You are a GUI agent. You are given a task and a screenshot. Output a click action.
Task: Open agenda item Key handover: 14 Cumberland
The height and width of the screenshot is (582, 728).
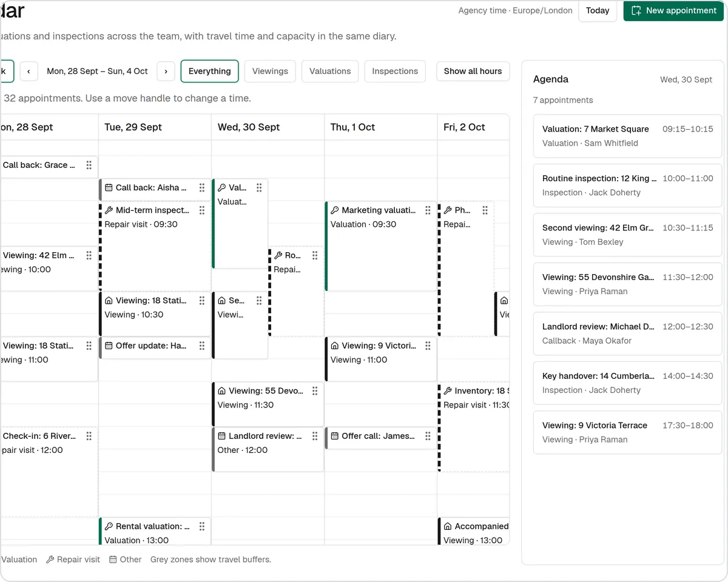pyautogui.click(x=628, y=383)
